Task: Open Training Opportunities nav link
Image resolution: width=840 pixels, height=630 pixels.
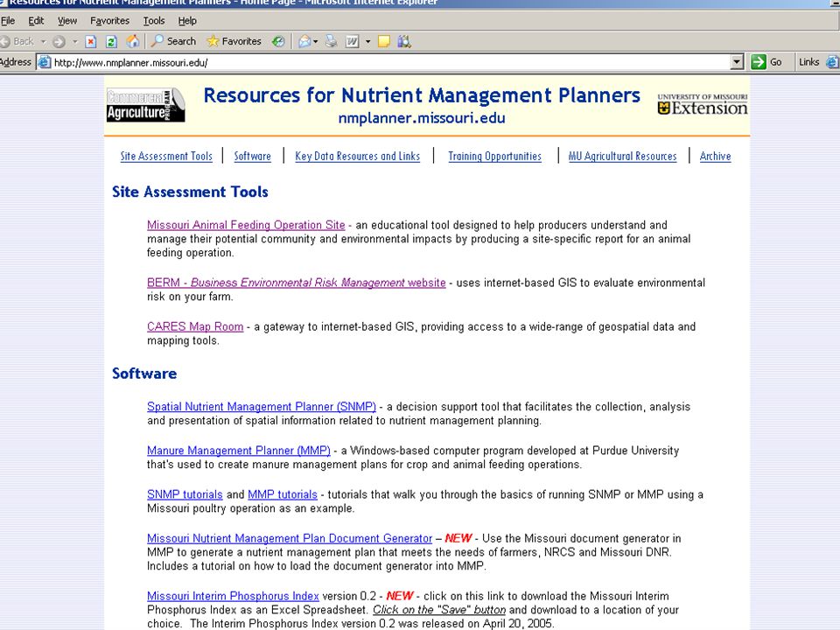Action: [x=494, y=156]
